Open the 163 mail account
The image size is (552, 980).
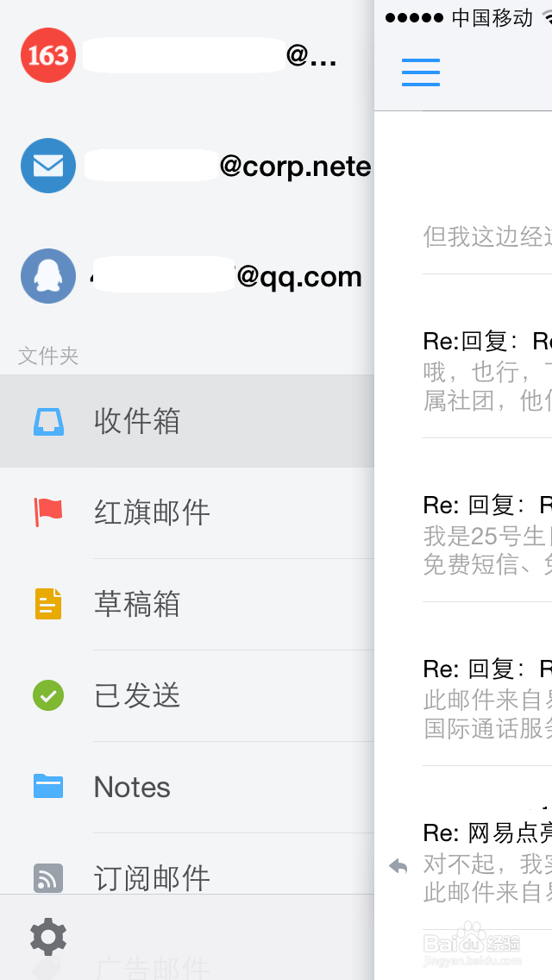tap(48, 55)
